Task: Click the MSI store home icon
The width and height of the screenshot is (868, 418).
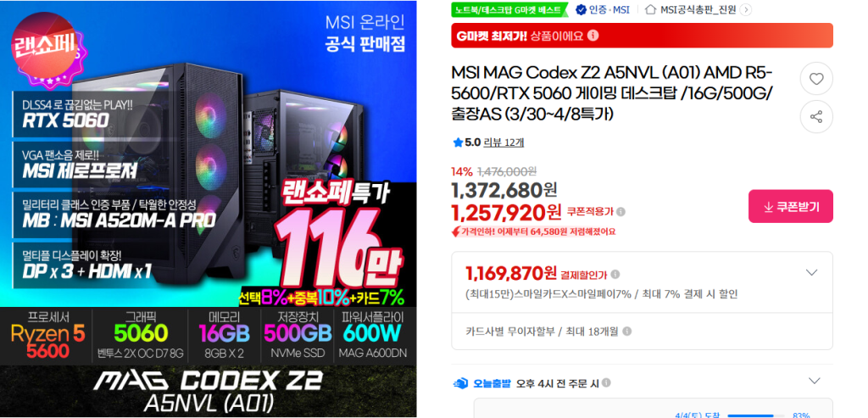Action: 652,9
